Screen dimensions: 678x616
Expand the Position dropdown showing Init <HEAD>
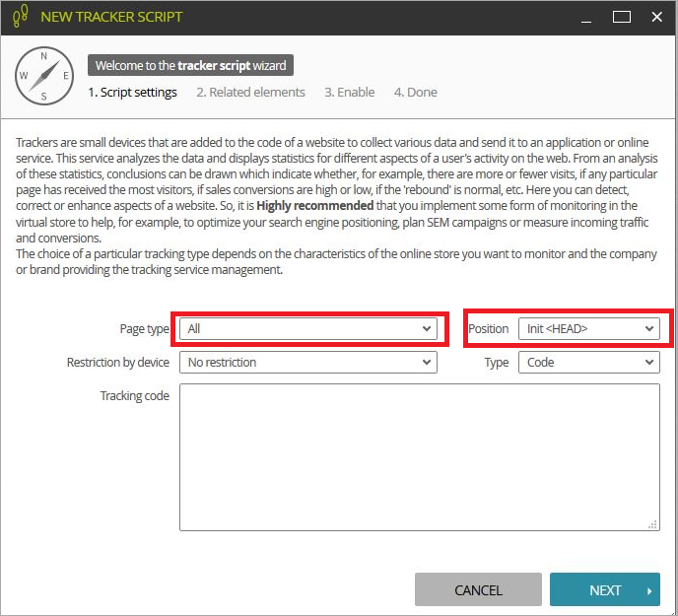[x=588, y=329]
